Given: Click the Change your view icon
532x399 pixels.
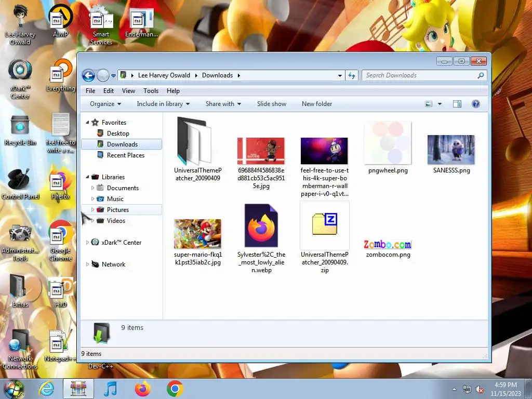Looking at the screenshot, I should click(429, 104).
